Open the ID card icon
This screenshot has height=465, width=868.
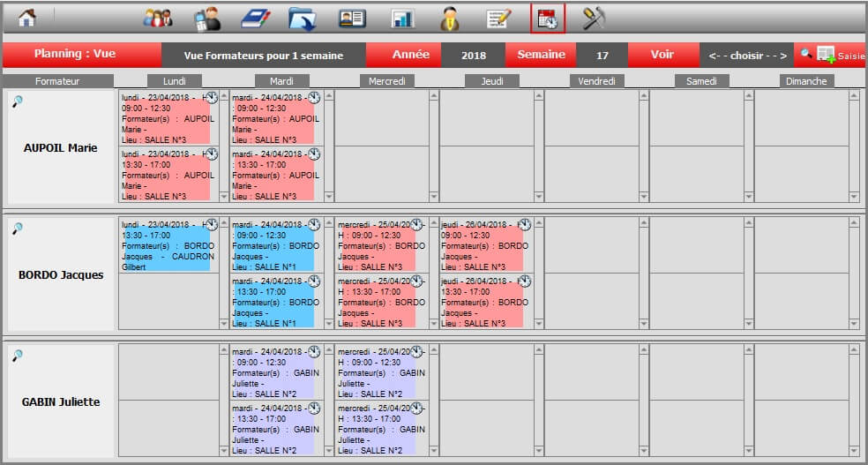tap(352, 19)
